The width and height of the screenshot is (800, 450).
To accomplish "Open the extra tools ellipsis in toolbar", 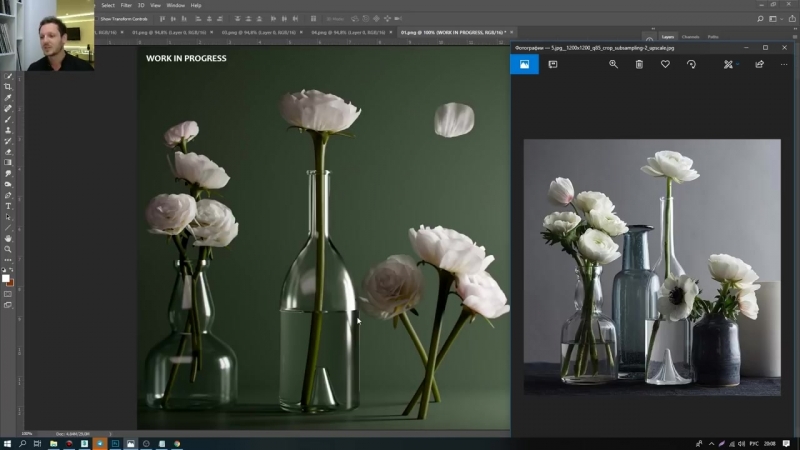I will [8, 260].
